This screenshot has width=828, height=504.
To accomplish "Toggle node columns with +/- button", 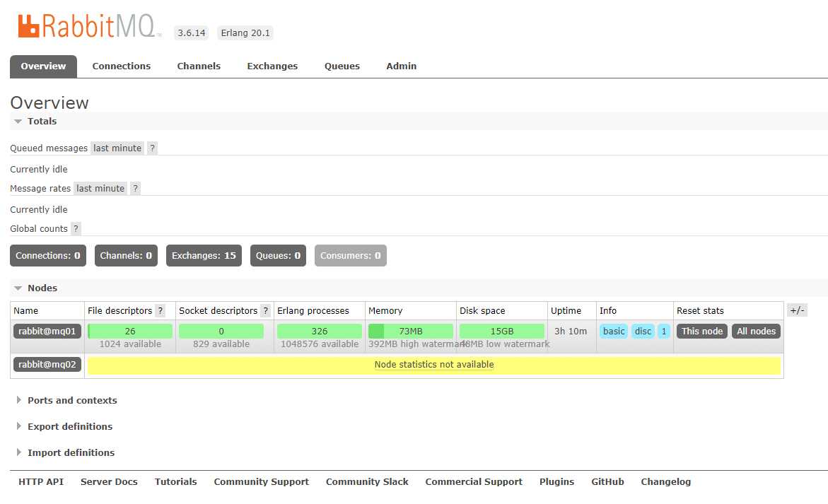I will coord(797,310).
